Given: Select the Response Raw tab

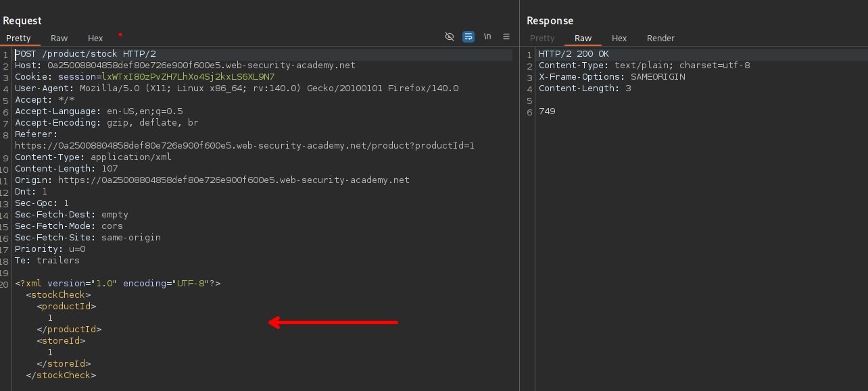Looking at the screenshot, I should coord(583,38).
